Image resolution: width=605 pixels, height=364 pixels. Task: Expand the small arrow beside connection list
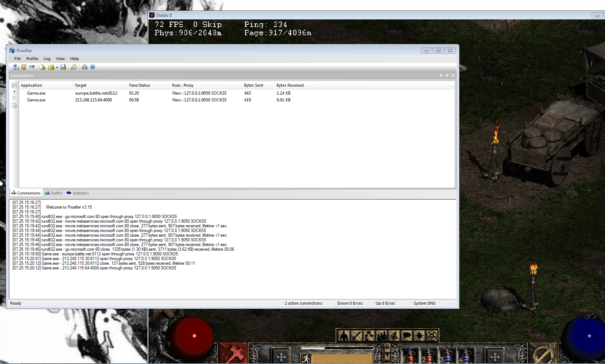[x=14, y=92]
